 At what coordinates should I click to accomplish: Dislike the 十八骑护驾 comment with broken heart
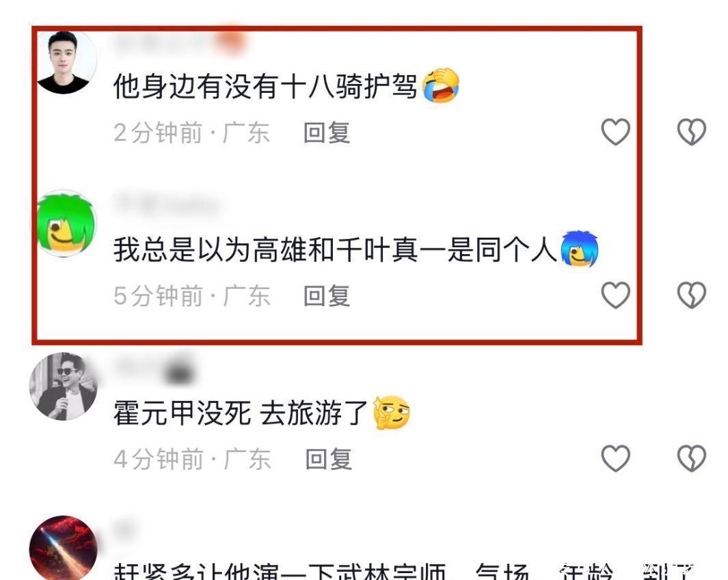point(691,132)
